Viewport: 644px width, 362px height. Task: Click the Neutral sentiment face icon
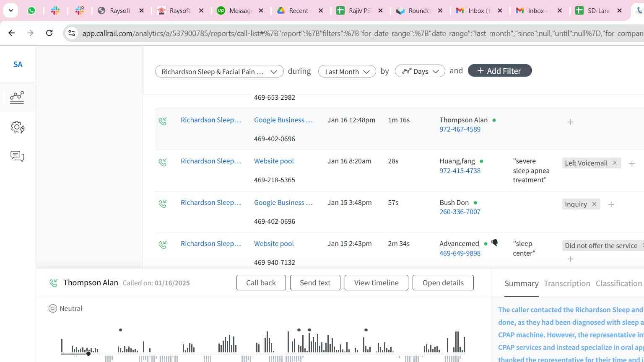tap(53, 308)
